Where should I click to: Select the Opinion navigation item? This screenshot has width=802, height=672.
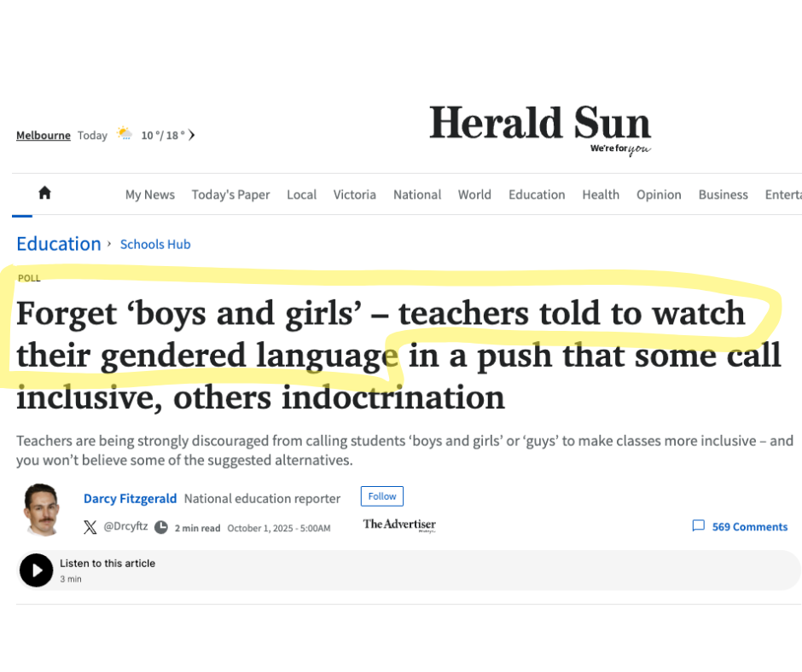point(659,194)
